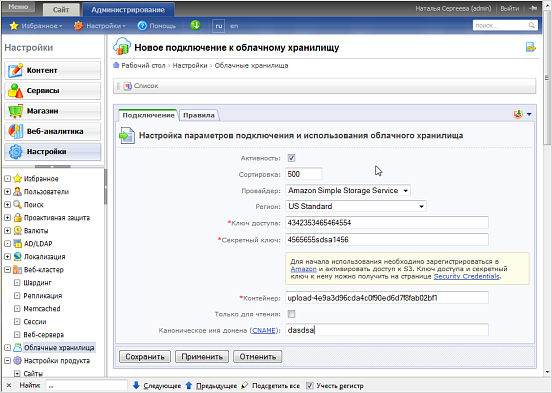
Task: Close the find bar
Action: (9, 386)
